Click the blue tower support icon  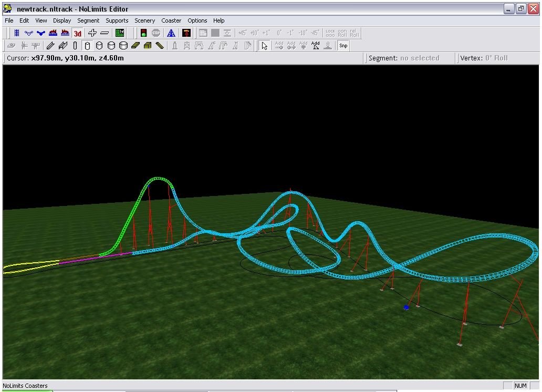pos(171,33)
